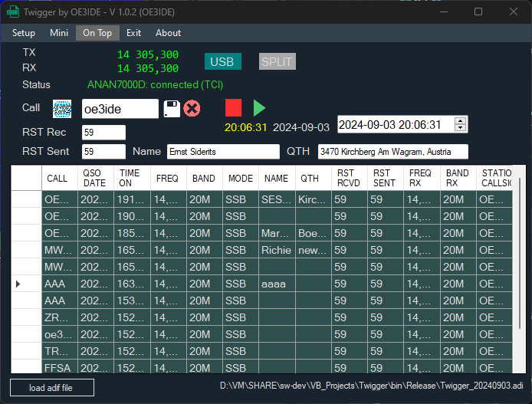
Task: Sort by NAME column header
Action: 277,178
